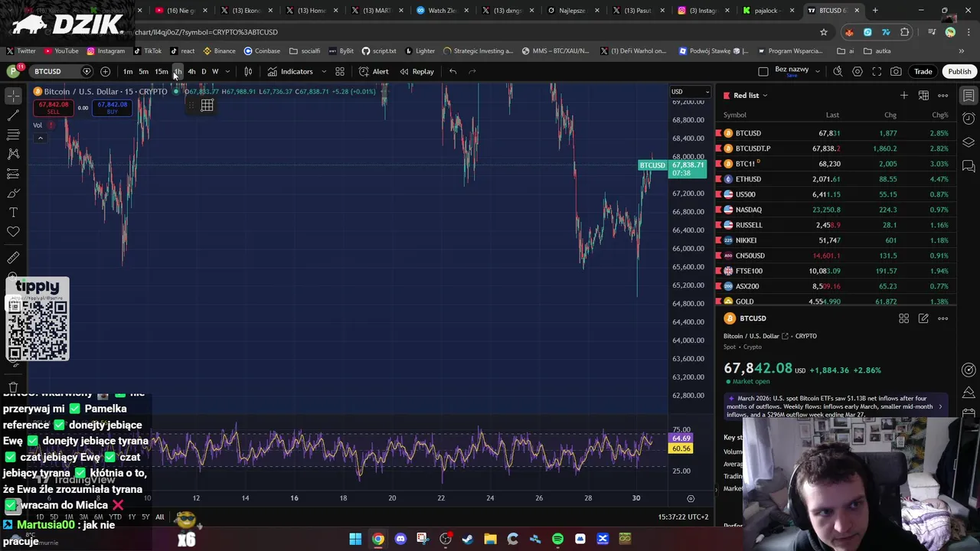
Task: Click the BUY 67,842.08 button
Action: tap(112, 108)
